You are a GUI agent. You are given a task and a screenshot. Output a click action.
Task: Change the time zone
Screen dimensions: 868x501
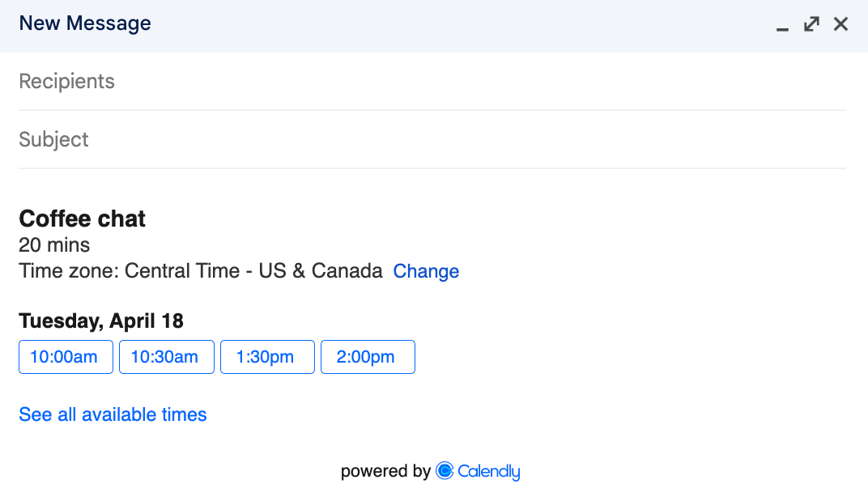(426, 271)
